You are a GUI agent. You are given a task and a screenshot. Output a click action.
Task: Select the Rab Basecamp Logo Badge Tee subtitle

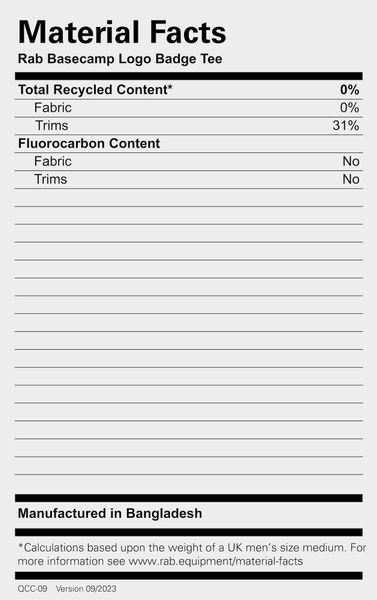click(120, 59)
